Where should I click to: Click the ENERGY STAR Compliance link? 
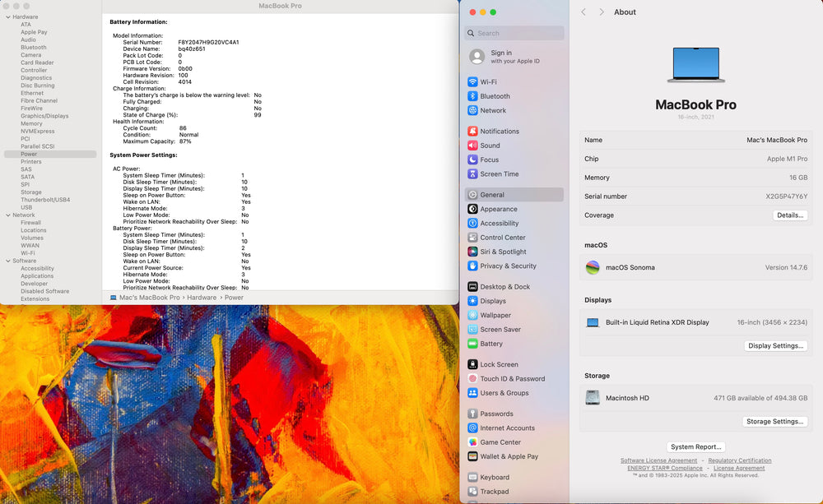coord(664,468)
